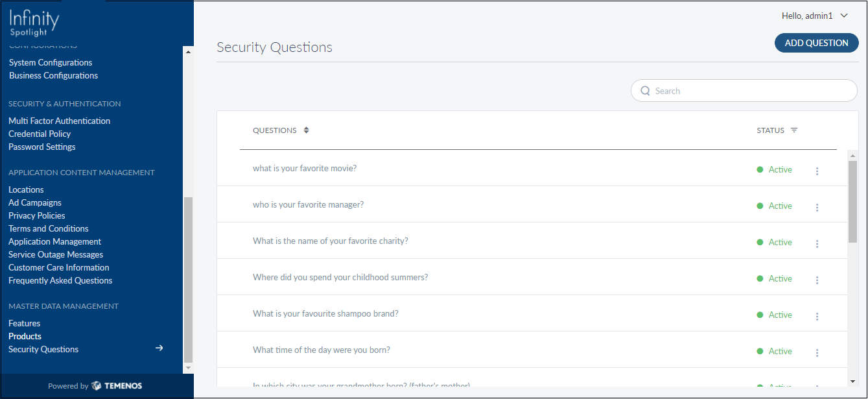
Task: Click the Status filter icon
Action: pos(794,130)
